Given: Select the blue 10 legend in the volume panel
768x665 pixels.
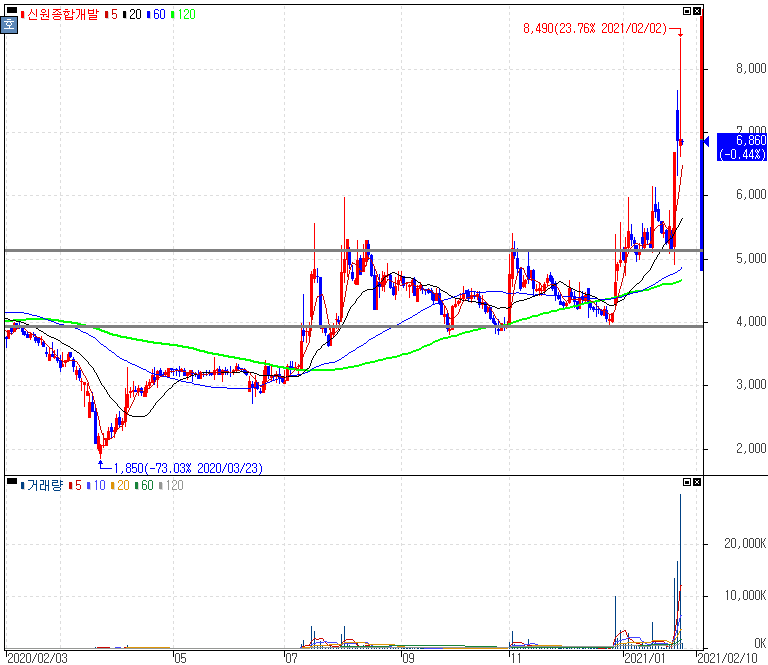Looking at the screenshot, I should (x=96, y=486).
